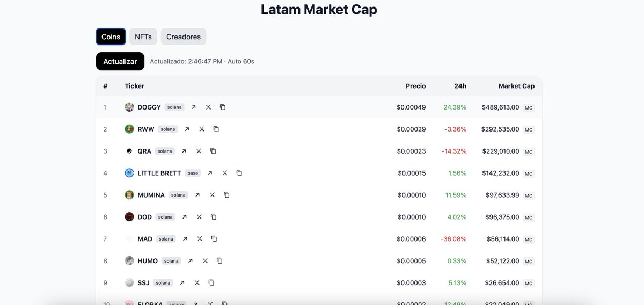This screenshot has height=305, width=644.
Task: Copy the DOD contract address
Action: tap(214, 217)
